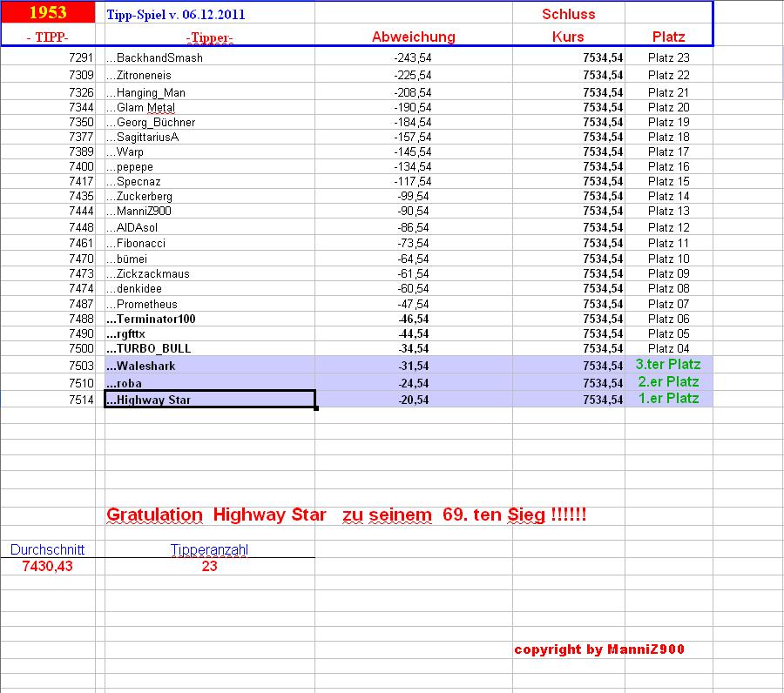The image size is (784, 693).
Task: Click the Platz column header
Action: tap(668, 37)
